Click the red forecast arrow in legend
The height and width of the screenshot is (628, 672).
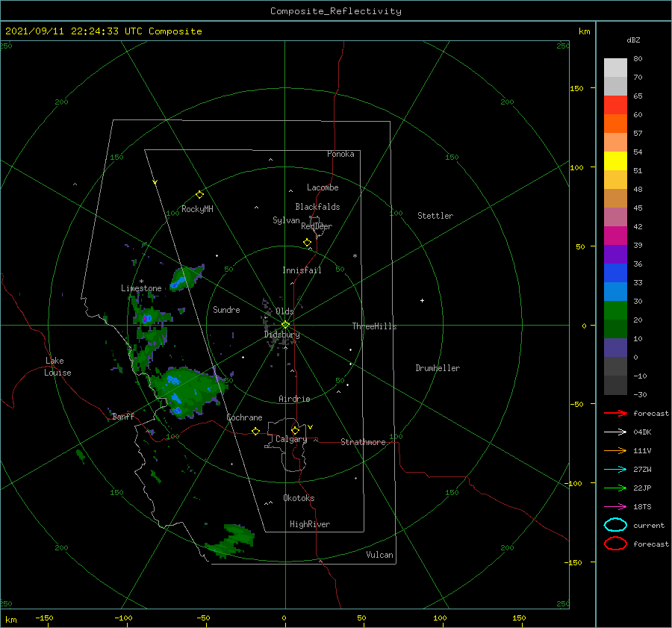615,413
